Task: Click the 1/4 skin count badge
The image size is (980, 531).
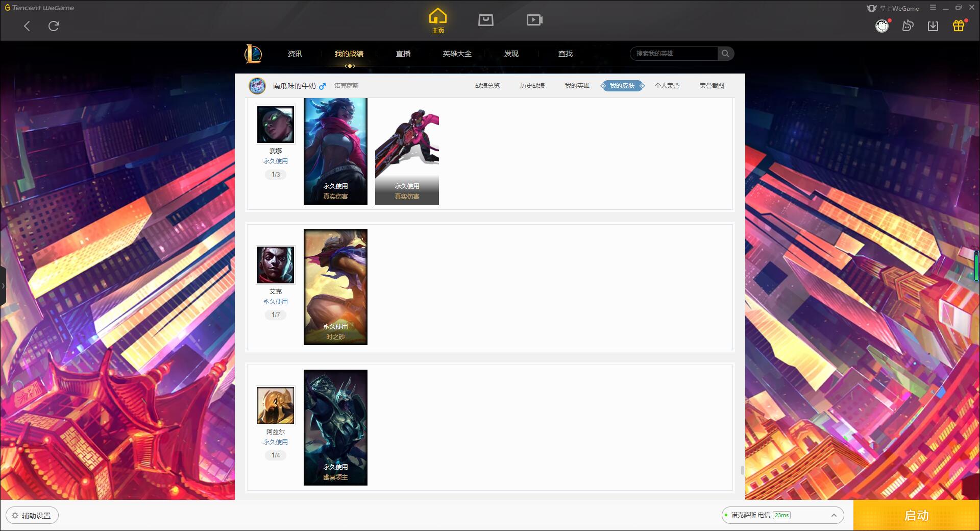Action: click(276, 455)
